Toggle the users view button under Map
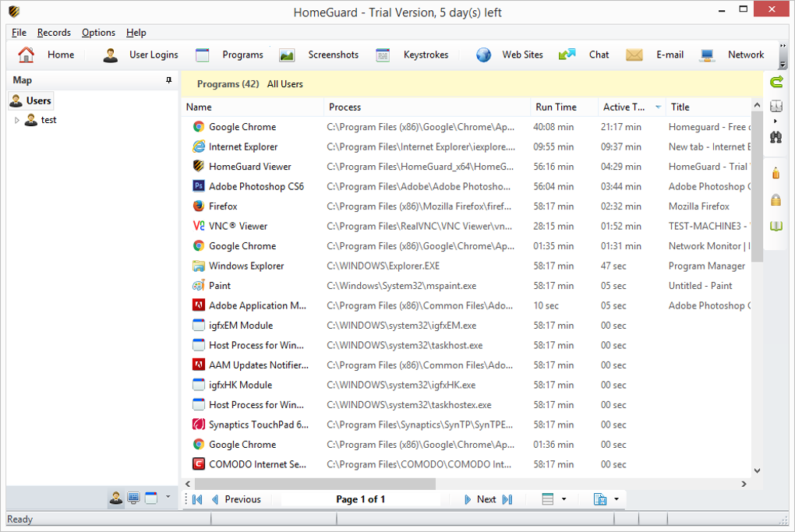This screenshot has height=532, width=795. coord(116,499)
